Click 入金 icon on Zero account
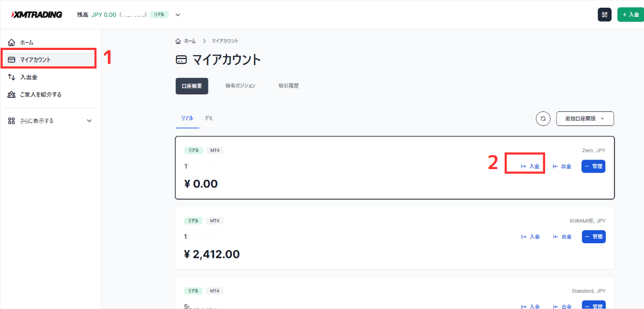This screenshot has width=644, height=309. pyautogui.click(x=524, y=166)
